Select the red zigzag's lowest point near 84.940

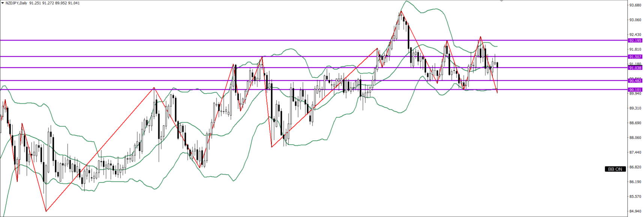pyautogui.click(x=46, y=211)
